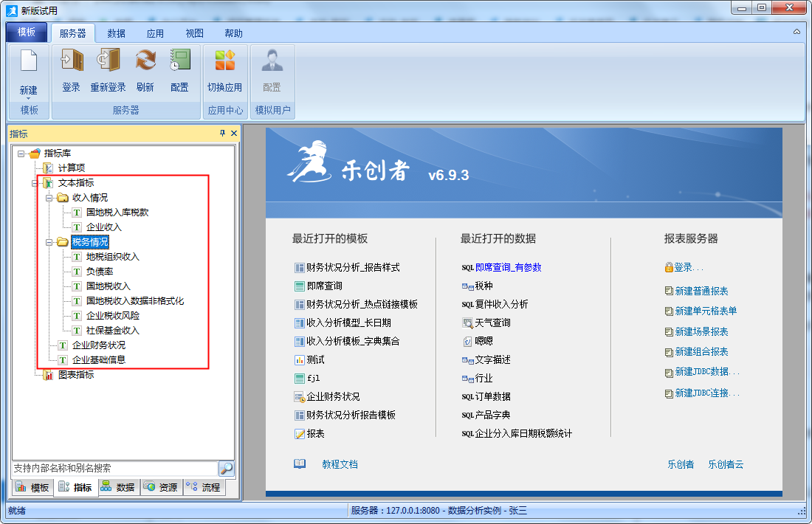Pin the 指标 panel using pushpin icon

coord(222,134)
